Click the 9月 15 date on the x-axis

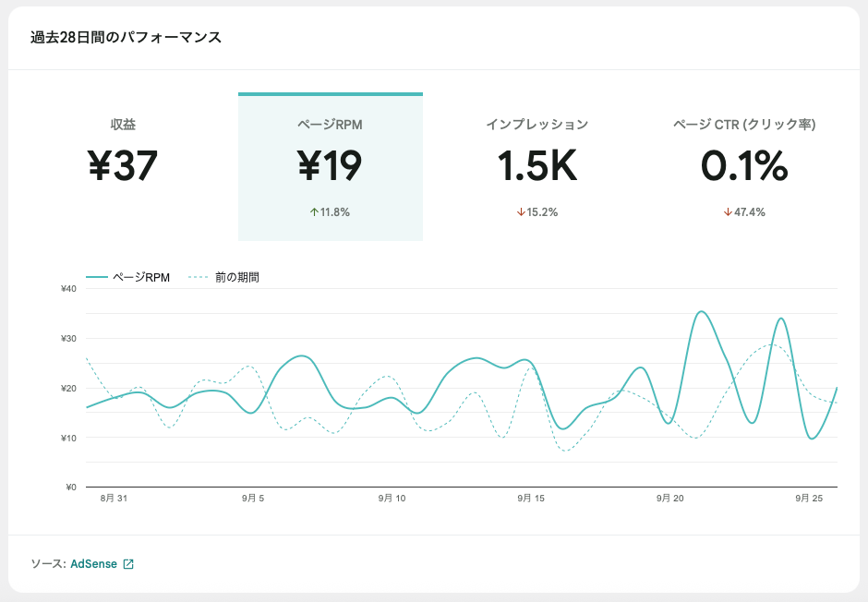(531, 499)
